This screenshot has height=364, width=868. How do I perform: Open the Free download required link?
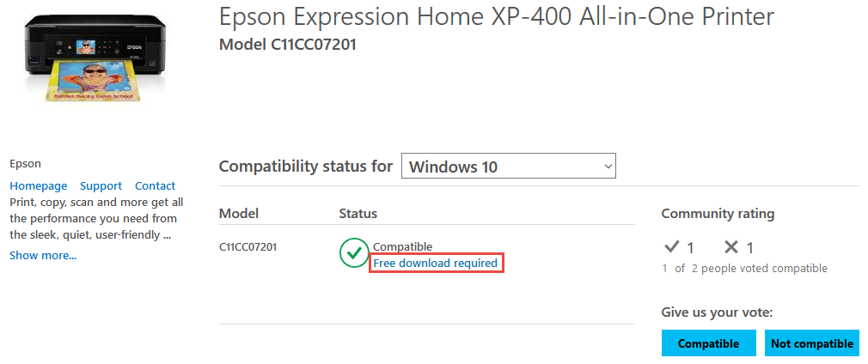tap(435, 263)
